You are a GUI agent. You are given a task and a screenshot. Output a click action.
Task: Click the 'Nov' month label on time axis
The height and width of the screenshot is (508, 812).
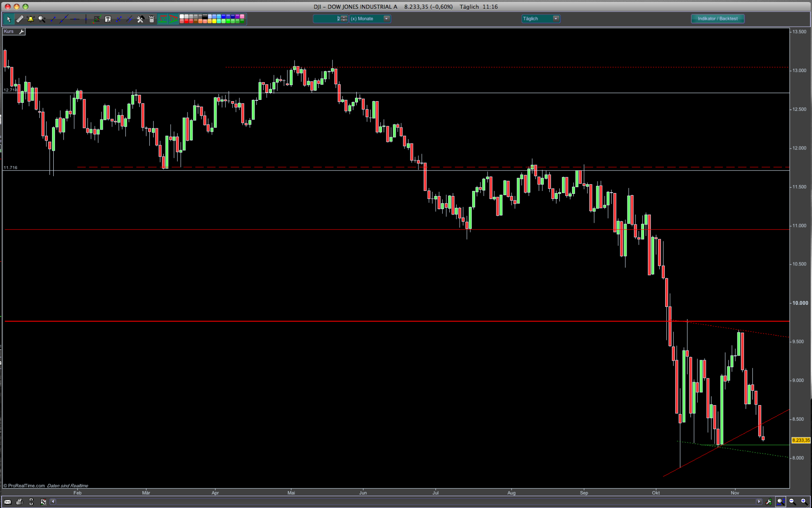pyautogui.click(x=735, y=493)
